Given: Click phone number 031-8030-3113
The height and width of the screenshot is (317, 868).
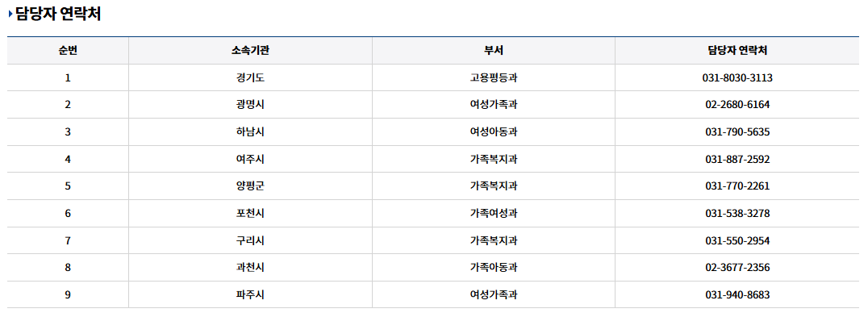Looking at the screenshot, I should [737, 78].
